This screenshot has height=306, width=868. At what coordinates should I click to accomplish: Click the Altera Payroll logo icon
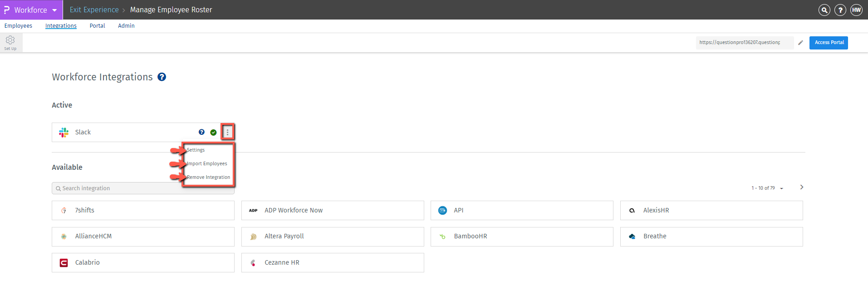click(x=253, y=237)
